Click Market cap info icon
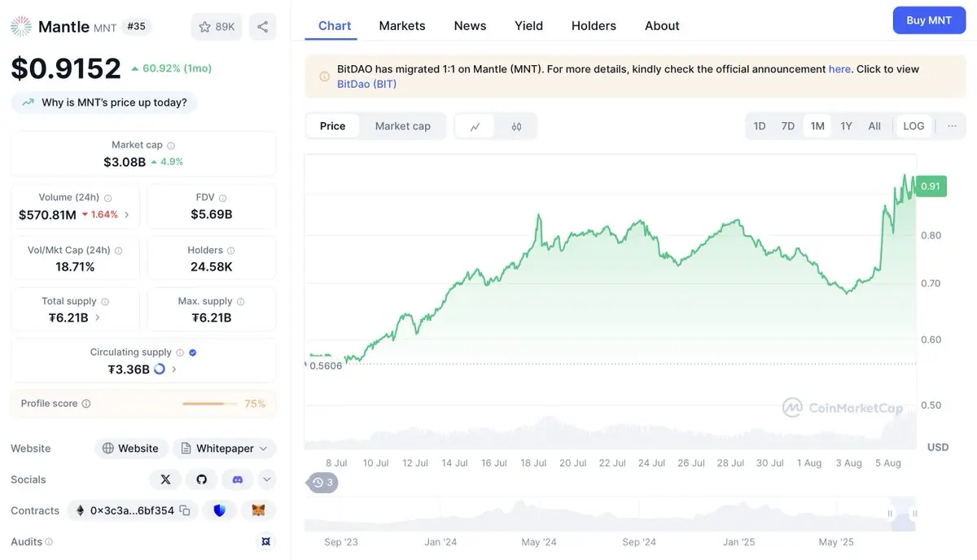977x560 pixels. [171, 146]
